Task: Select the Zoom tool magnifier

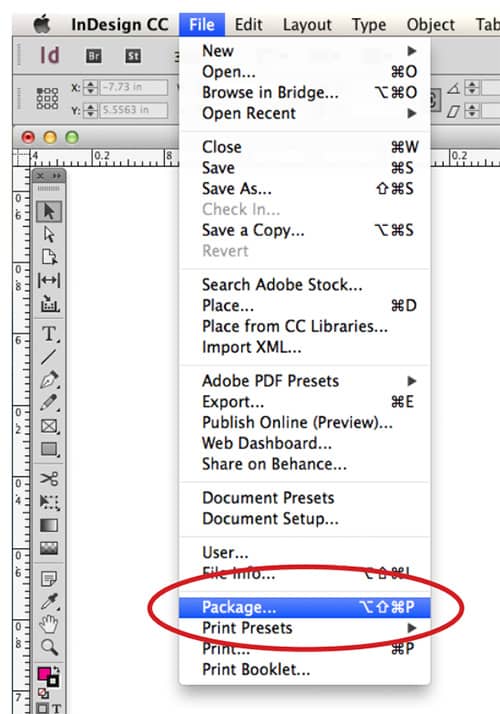Action: click(49, 647)
